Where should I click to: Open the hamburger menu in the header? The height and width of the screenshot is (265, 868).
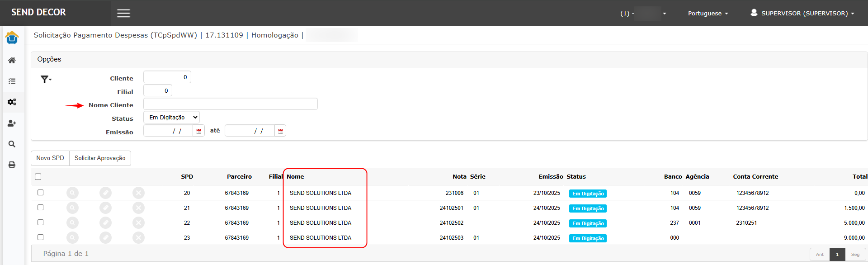123,13
